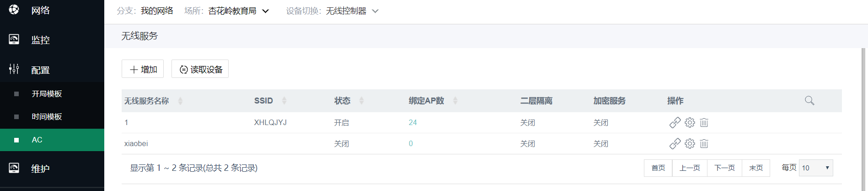Image resolution: width=868 pixels, height=191 pixels.
Task: Click the bind link icon for service 1
Action: (x=675, y=123)
